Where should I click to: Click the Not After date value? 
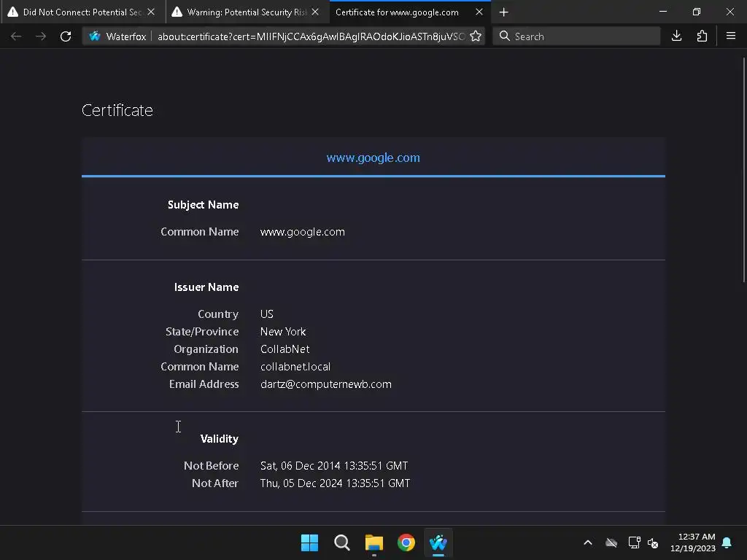tap(335, 483)
